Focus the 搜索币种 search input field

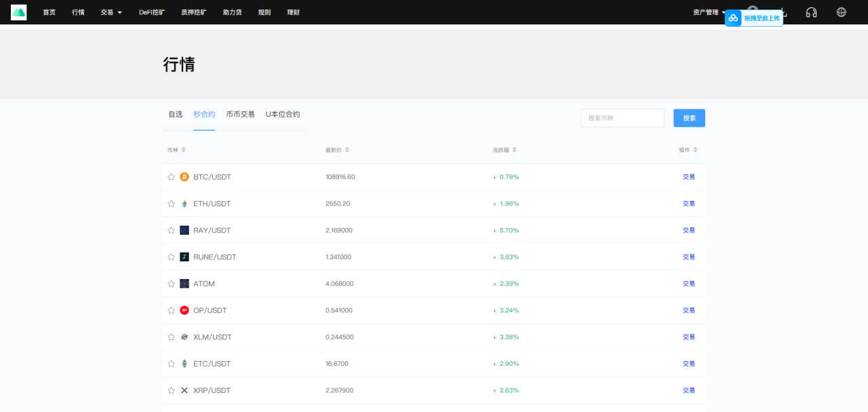click(x=623, y=118)
